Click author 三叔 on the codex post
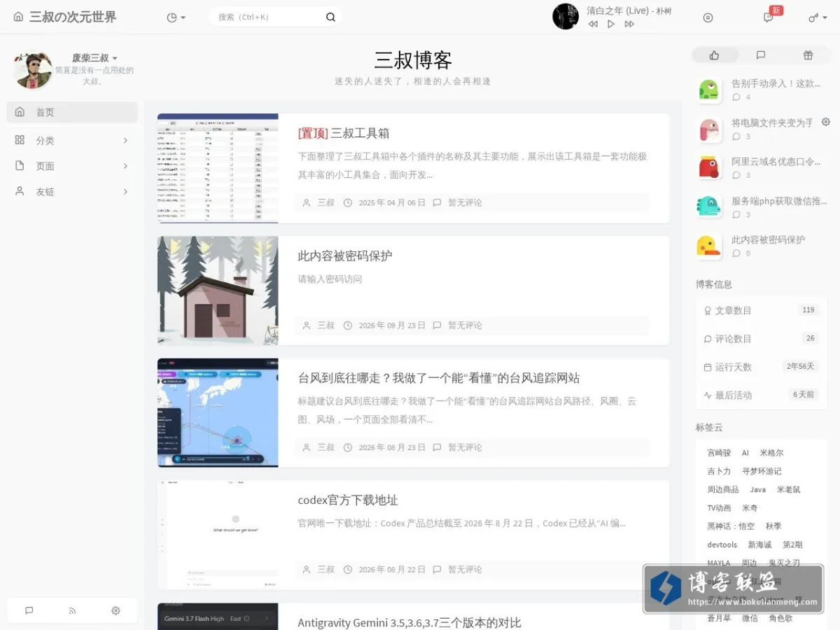 [326, 569]
